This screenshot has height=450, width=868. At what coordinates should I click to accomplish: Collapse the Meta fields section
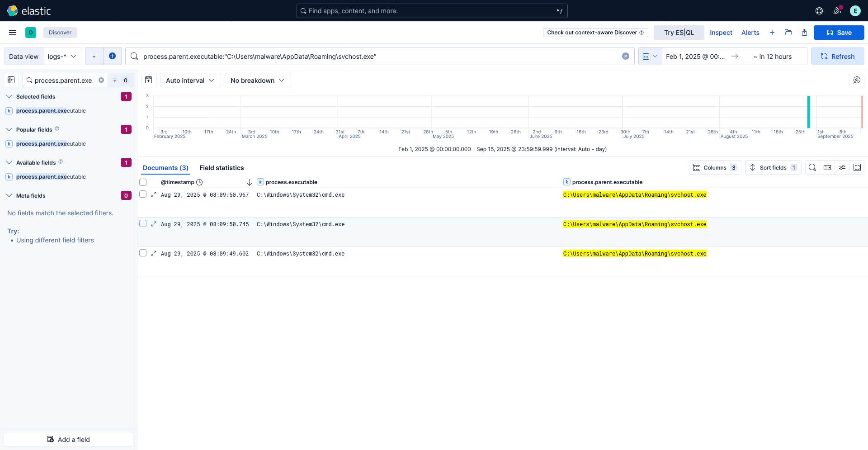point(9,195)
